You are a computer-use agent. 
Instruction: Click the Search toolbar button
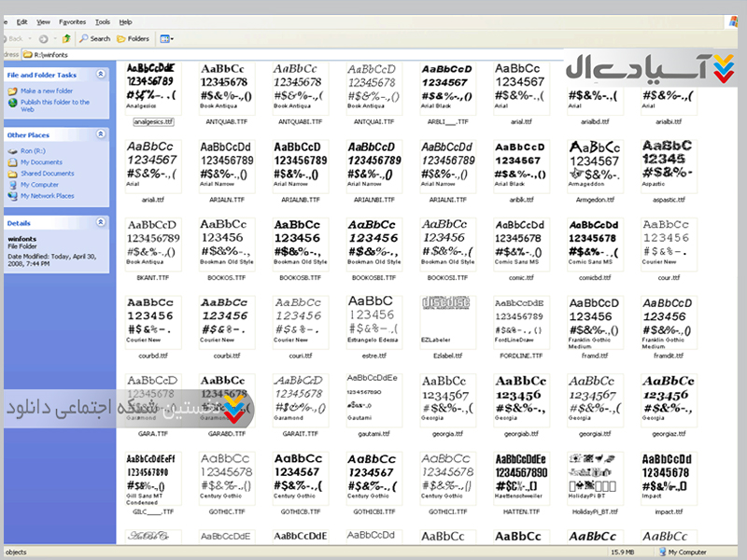pyautogui.click(x=95, y=38)
